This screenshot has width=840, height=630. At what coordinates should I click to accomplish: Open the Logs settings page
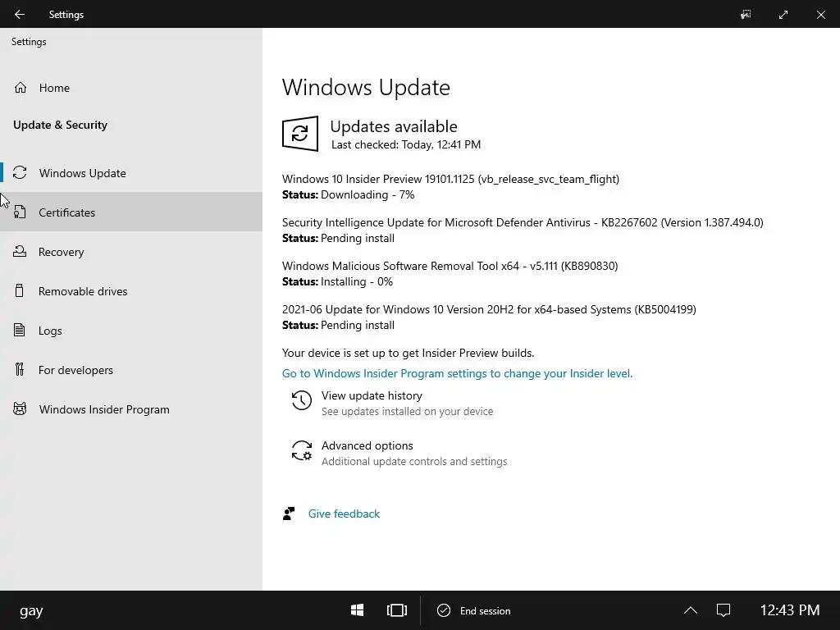pyautogui.click(x=131, y=331)
